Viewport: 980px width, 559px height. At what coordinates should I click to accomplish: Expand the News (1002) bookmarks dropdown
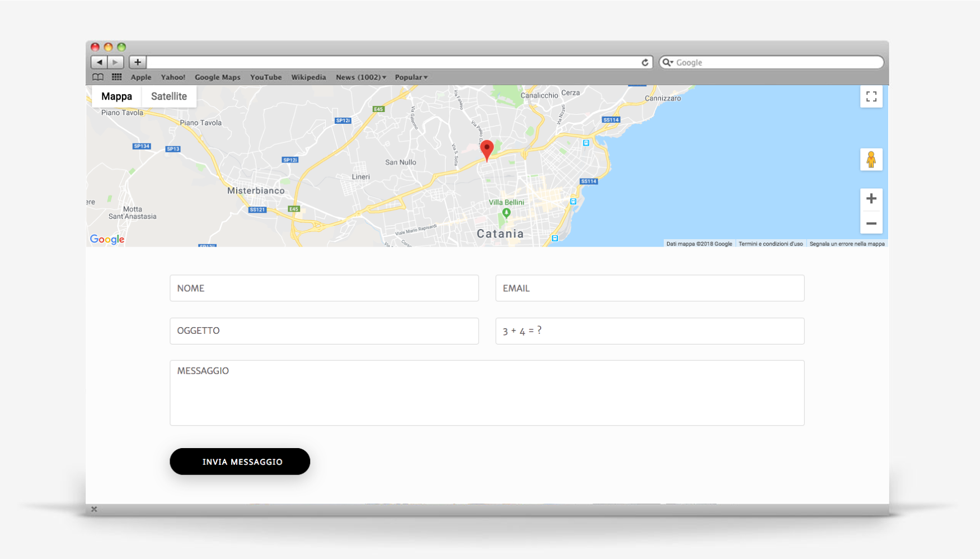click(361, 77)
